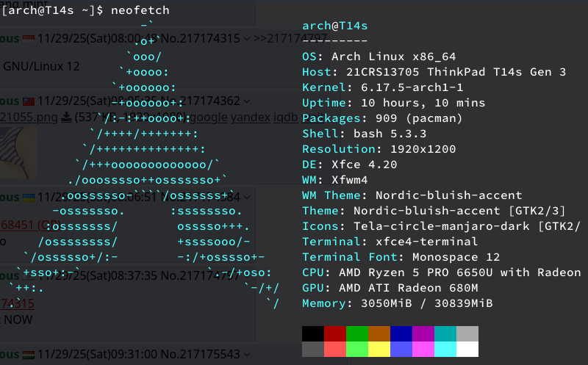Image resolution: width=588 pixels, height=365 pixels.
Task: Click the google reverse image search link
Action: 209,118
